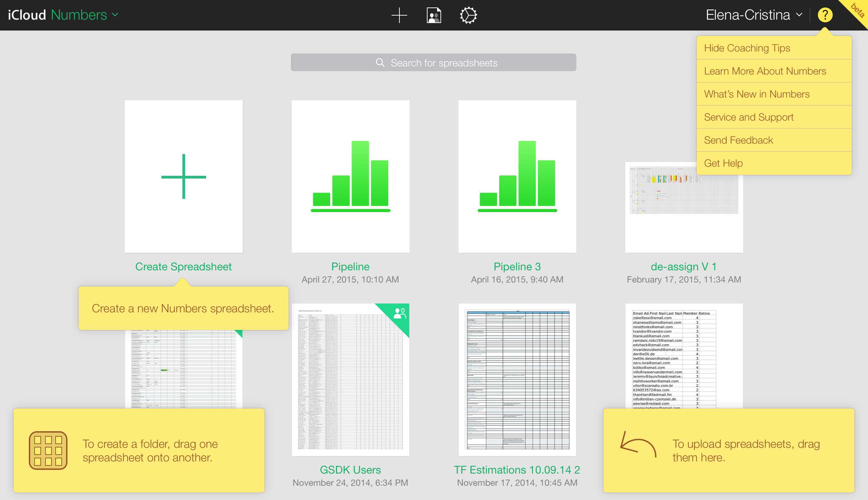This screenshot has width=868, height=500.
Task: Click Send Feedback in help menu
Action: [x=738, y=140]
